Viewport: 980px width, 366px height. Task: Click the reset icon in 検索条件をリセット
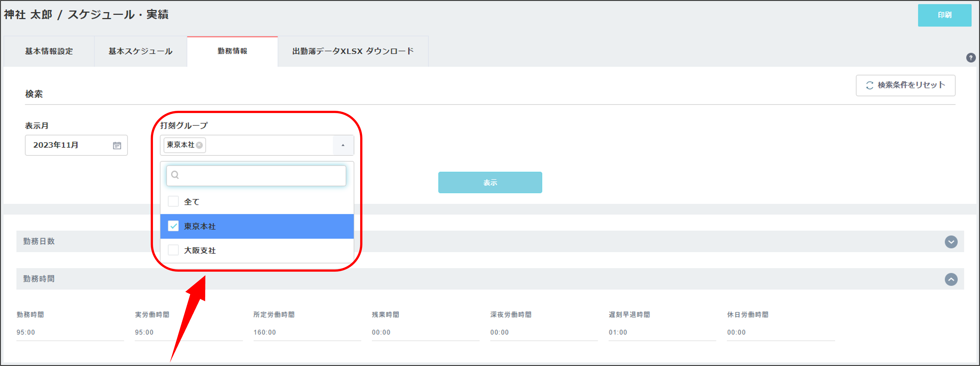(869, 85)
